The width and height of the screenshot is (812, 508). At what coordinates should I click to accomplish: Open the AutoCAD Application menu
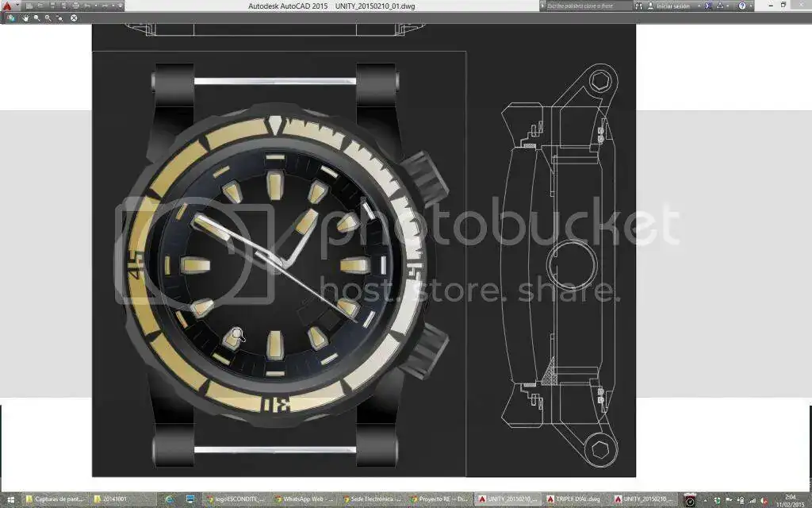pyautogui.click(x=8, y=6)
